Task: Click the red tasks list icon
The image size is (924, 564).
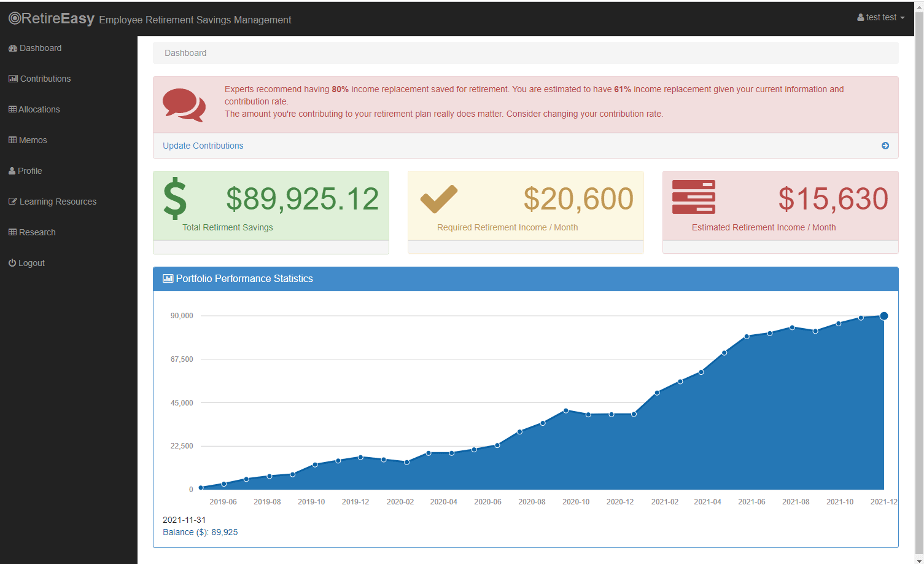Action: point(693,197)
